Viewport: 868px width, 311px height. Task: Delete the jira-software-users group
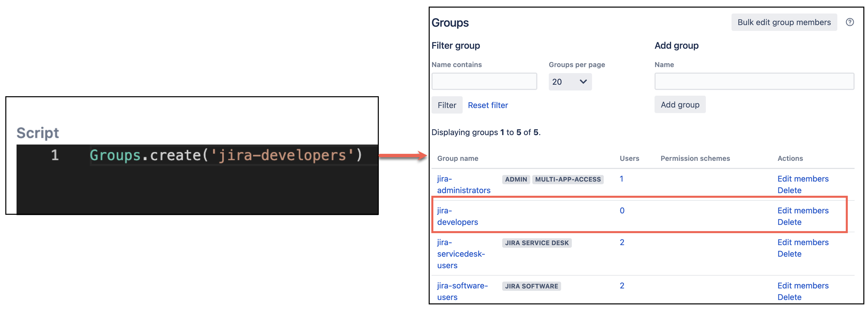tap(789, 297)
